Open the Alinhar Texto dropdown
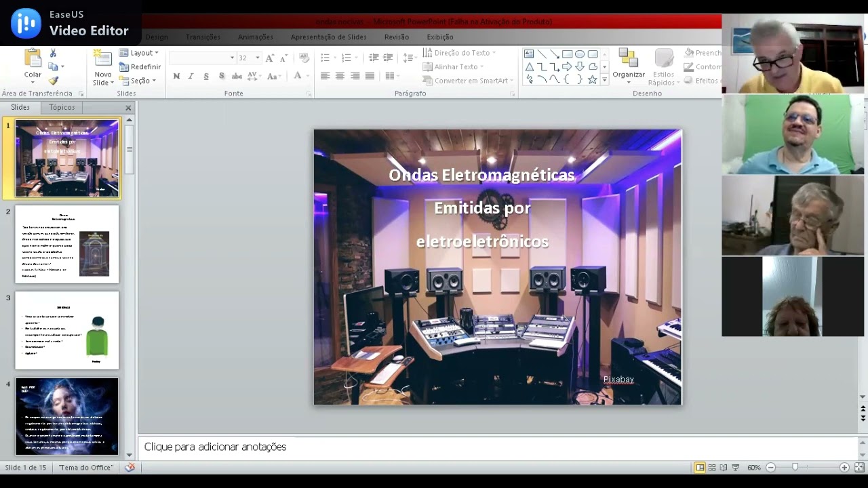Screen dimensions: 868x488 tap(453, 66)
